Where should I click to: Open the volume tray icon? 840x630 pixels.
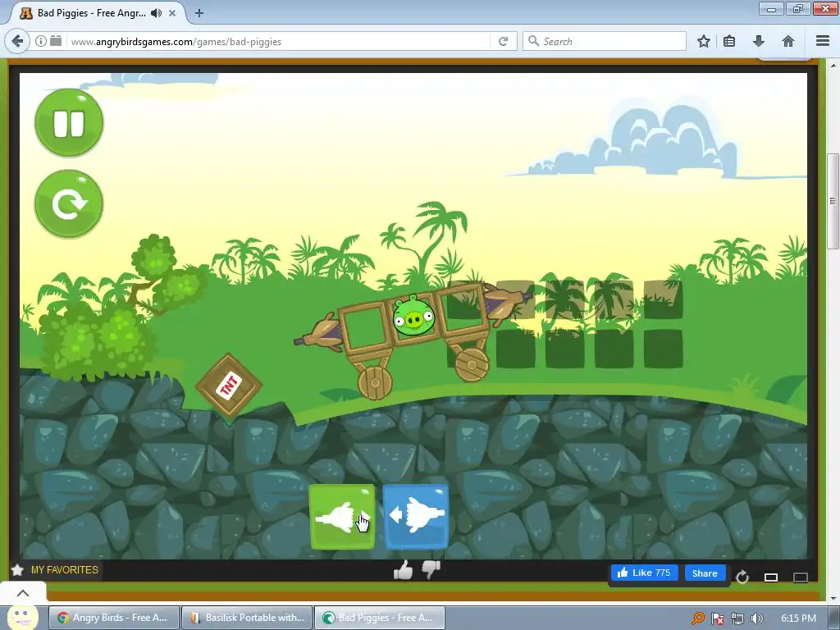[x=756, y=619]
